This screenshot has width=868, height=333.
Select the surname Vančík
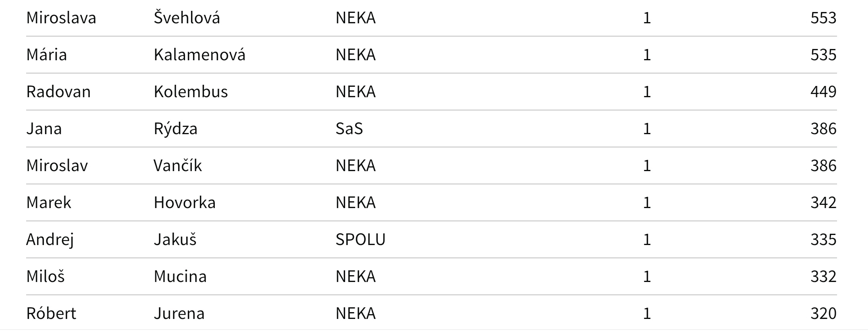coord(178,165)
